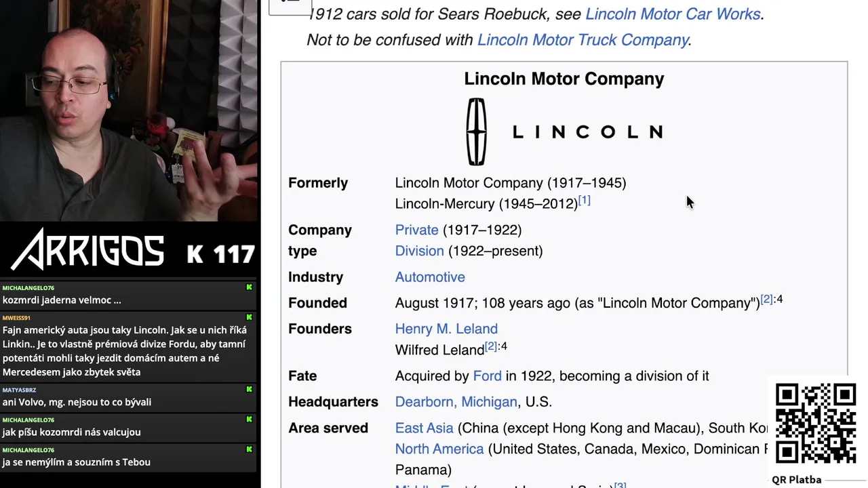868x488 pixels.
Task: Follow the Private company type link
Action: (x=417, y=230)
